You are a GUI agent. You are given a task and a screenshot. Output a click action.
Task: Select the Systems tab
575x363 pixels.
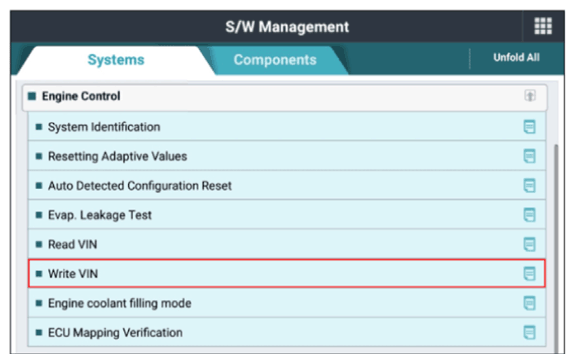click(x=116, y=60)
